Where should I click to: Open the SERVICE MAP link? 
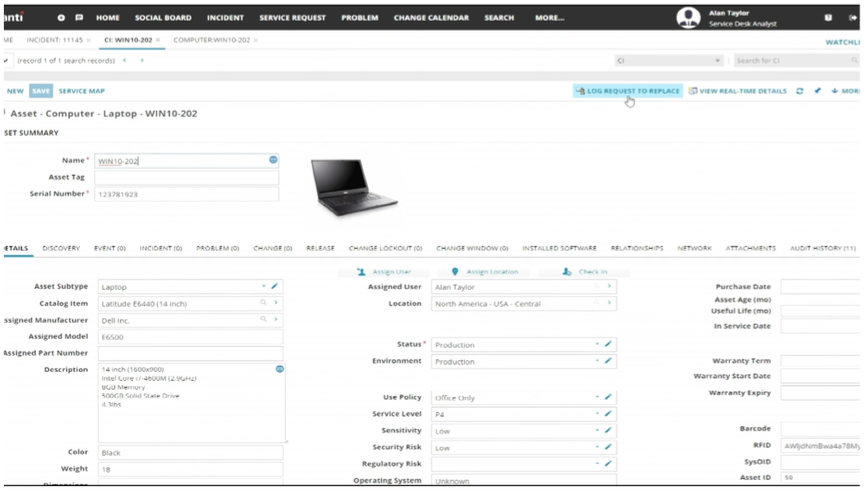(x=82, y=91)
